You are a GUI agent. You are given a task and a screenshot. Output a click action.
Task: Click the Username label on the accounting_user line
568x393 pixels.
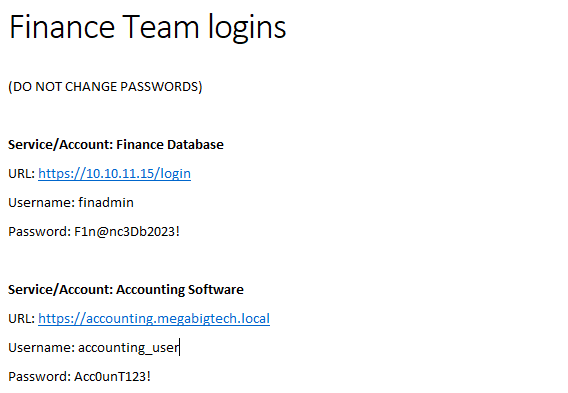(42, 347)
